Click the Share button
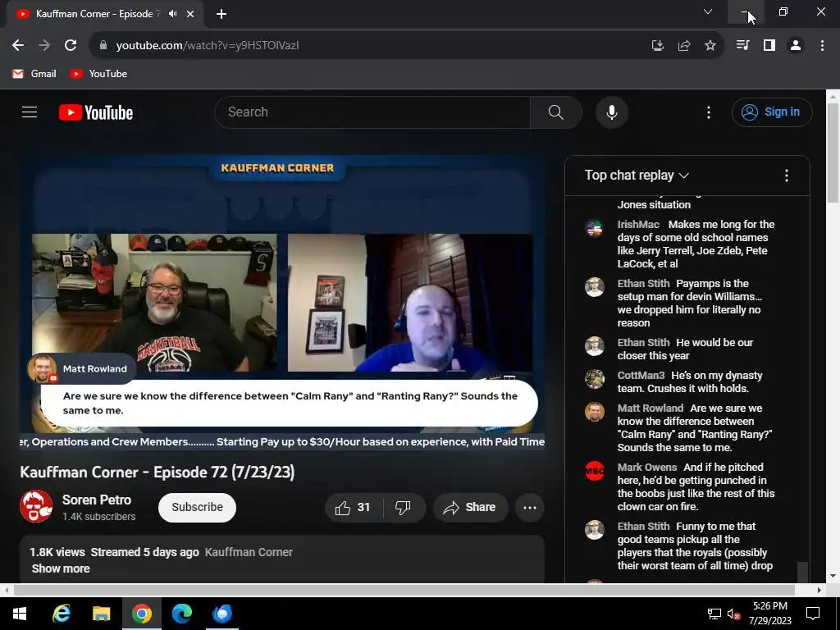The width and height of the screenshot is (840, 630). pos(470,507)
